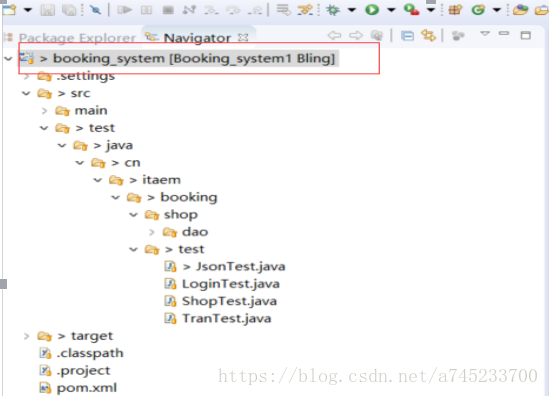The image size is (549, 396).
Task: Expand the .settings folder
Action: 27,76
